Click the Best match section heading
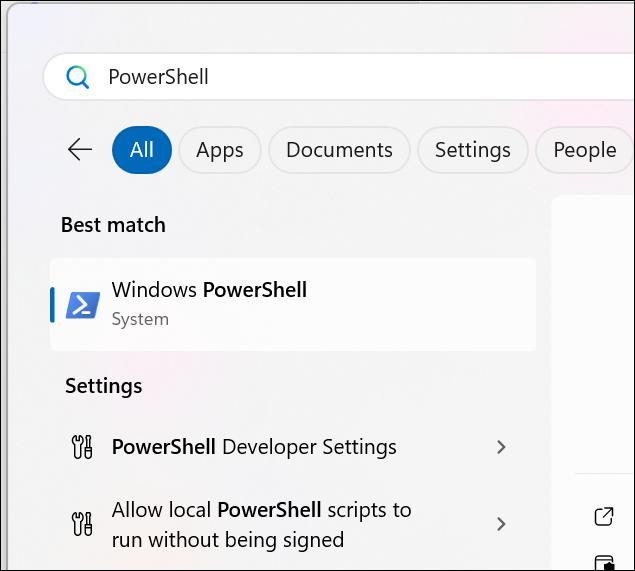635x571 pixels. click(x=113, y=225)
